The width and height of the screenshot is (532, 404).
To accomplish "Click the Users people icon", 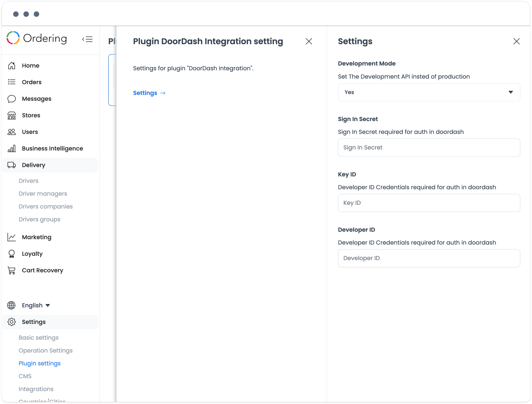I will pos(12,132).
